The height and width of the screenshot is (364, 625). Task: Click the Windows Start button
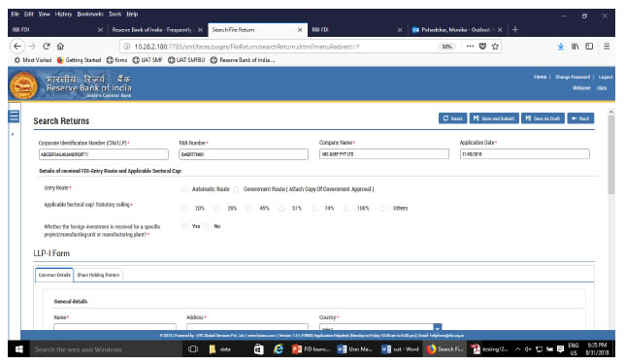pos(18,349)
